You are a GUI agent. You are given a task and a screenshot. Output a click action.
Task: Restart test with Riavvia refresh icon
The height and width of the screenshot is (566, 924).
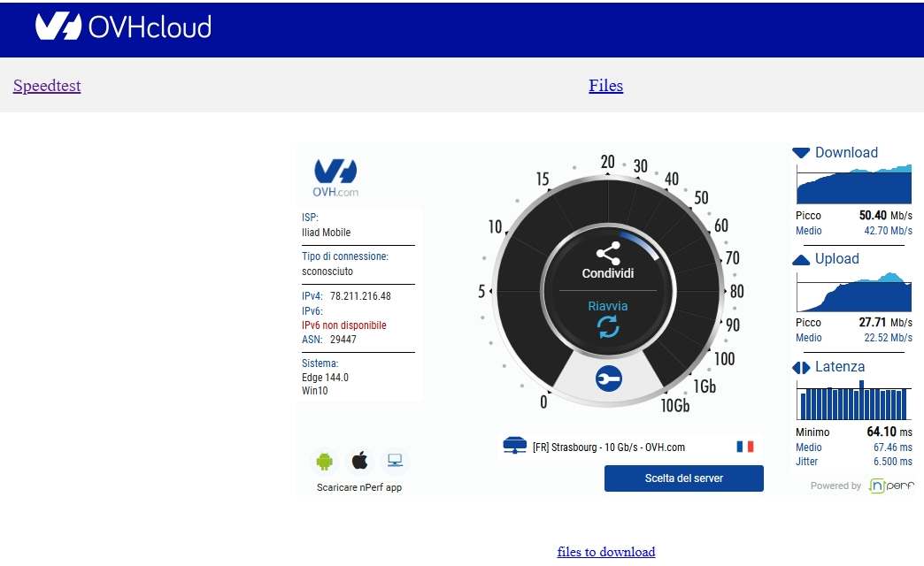pyautogui.click(x=608, y=327)
